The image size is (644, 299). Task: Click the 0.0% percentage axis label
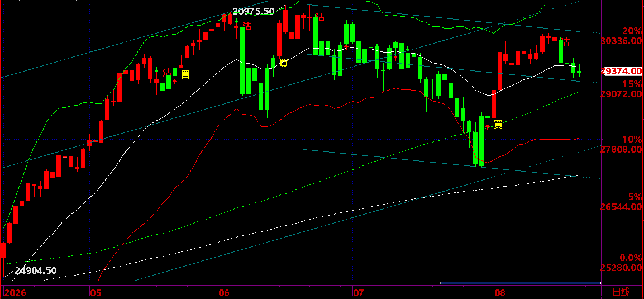point(631,258)
